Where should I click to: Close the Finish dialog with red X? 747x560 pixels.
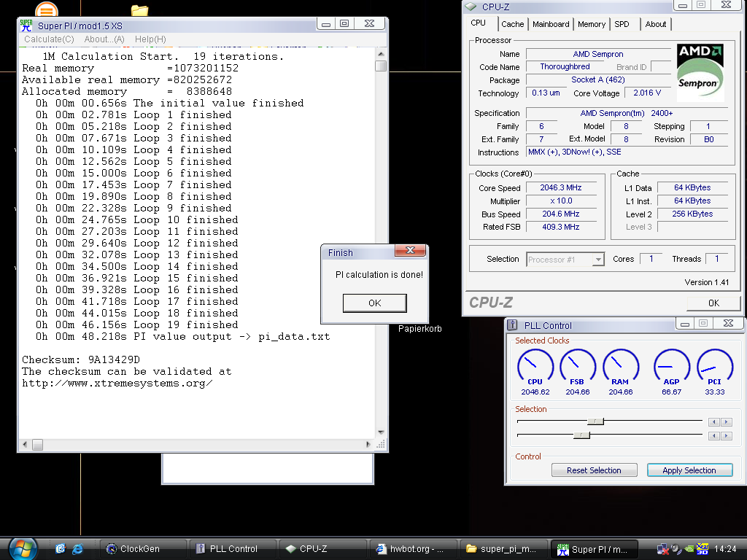[410, 251]
